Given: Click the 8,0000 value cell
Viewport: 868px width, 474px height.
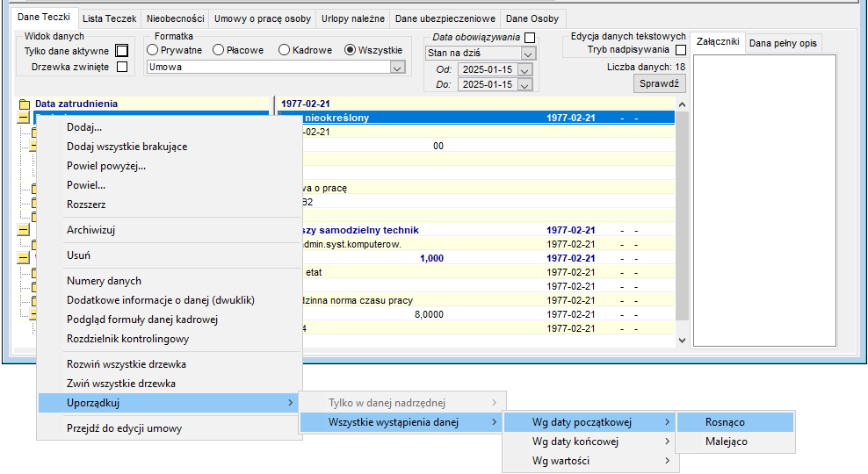Looking at the screenshot, I should click(429, 315).
